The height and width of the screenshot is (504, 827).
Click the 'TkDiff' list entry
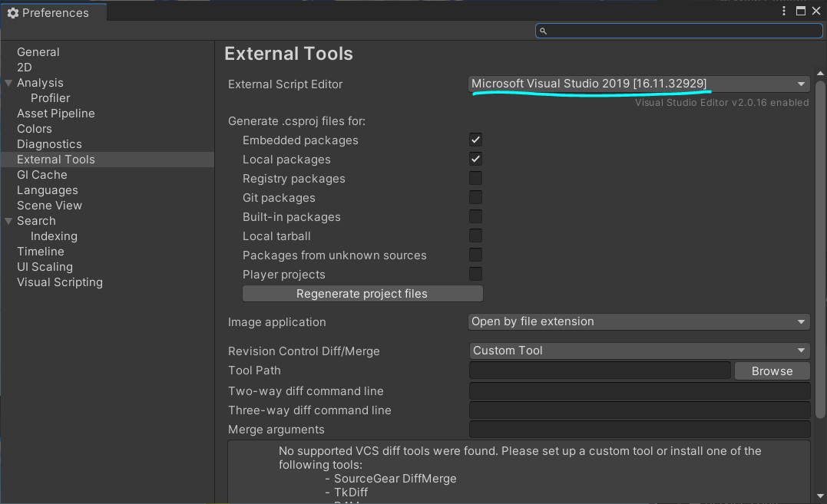tap(351, 492)
